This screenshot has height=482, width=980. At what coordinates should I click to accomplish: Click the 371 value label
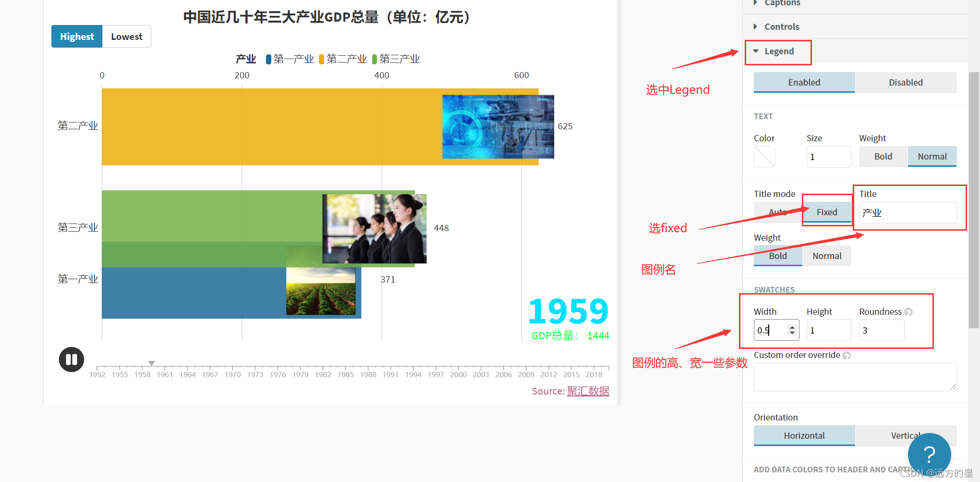[387, 280]
